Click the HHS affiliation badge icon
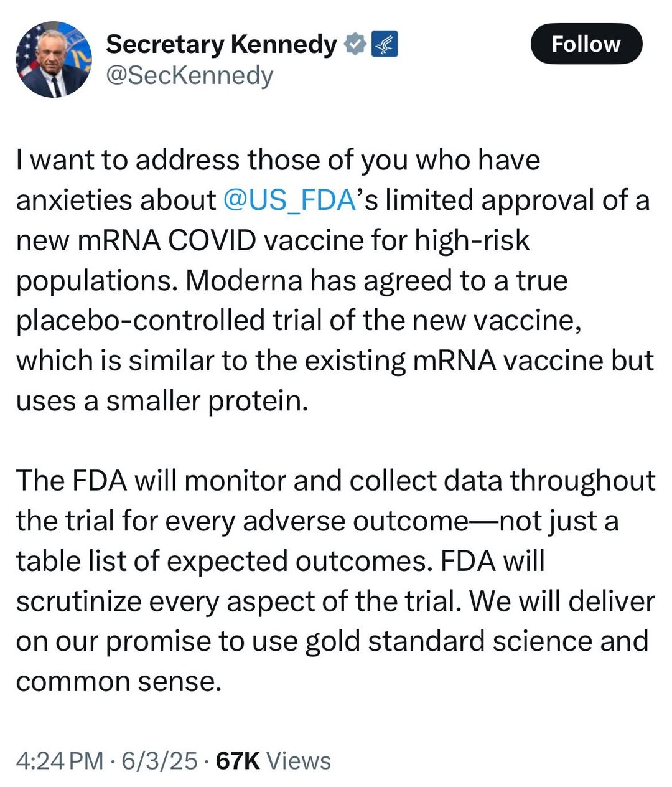Viewport: 672px width, 787px height. (x=385, y=44)
